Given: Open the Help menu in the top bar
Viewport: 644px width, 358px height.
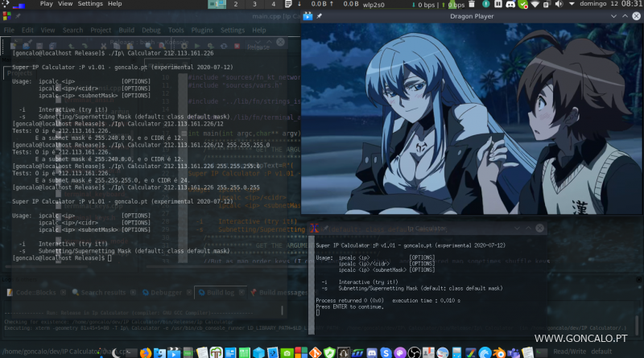Looking at the screenshot, I should pyautogui.click(x=114, y=4).
